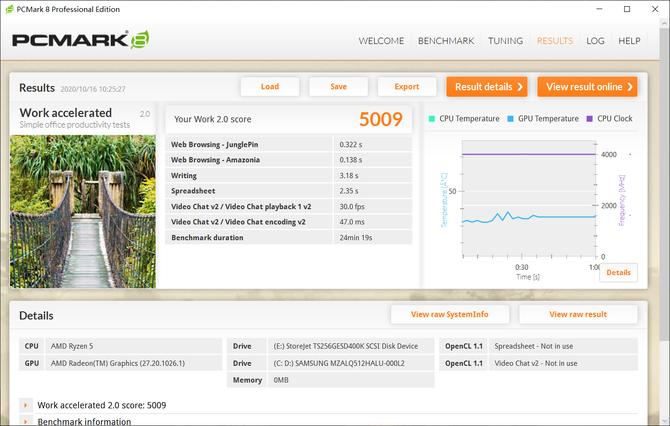Viewport: 670px width, 426px height.
Task: Expand Work accelerated 2.0 score section
Action: click(26, 405)
